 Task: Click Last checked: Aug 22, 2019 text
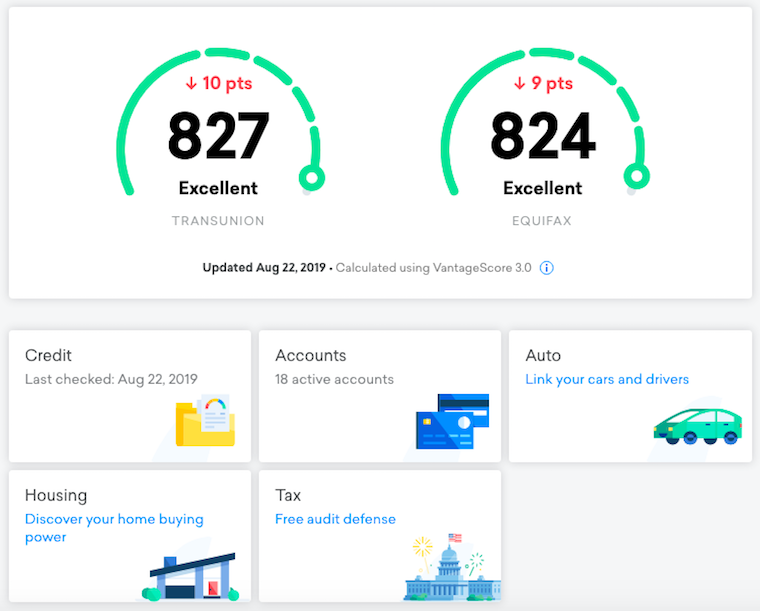[x=111, y=379]
